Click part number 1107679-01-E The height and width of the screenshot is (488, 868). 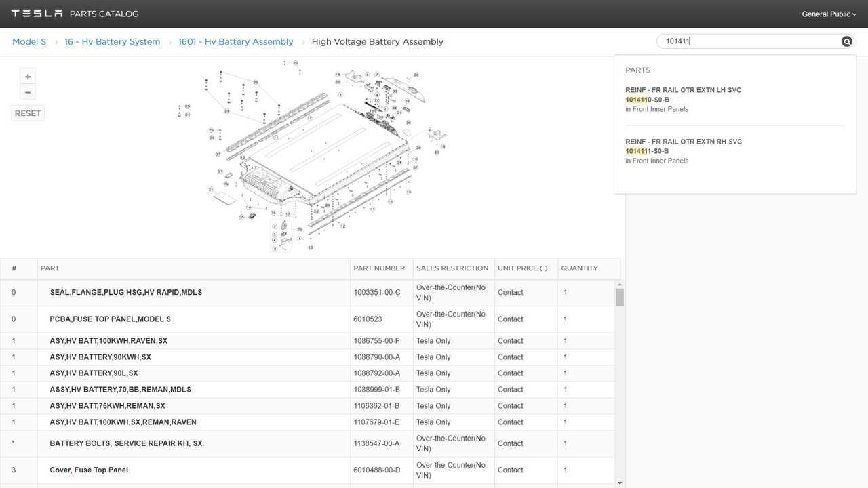tap(376, 422)
